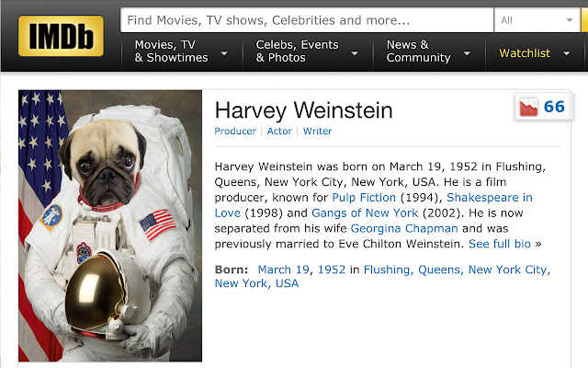
Task: Click the 1952 birth year link
Action: click(332, 270)
